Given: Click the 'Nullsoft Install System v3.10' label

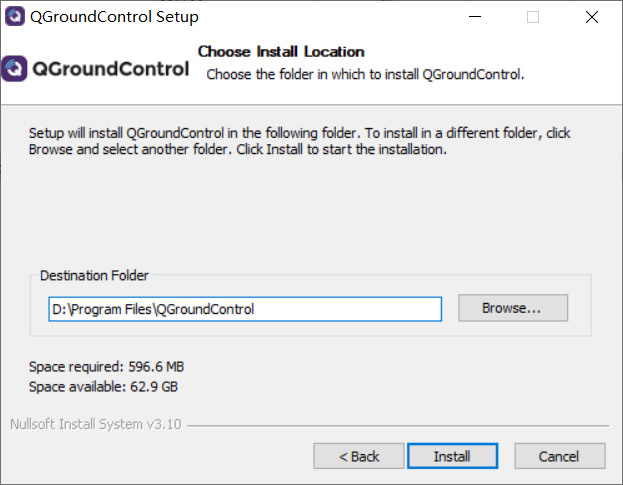Looking at the screenshot, I should [x=96, y=424].
